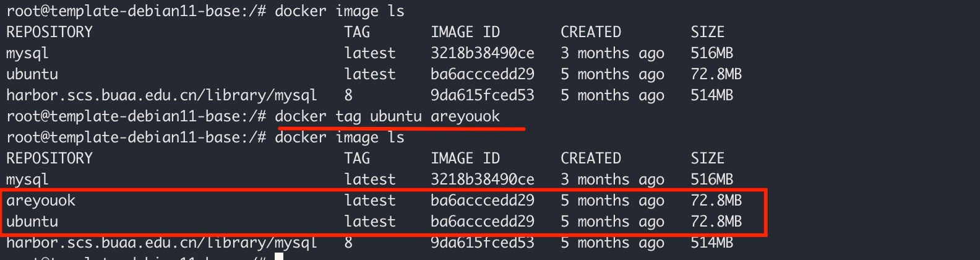Select the mysql repository in second listing

[27, 180]
